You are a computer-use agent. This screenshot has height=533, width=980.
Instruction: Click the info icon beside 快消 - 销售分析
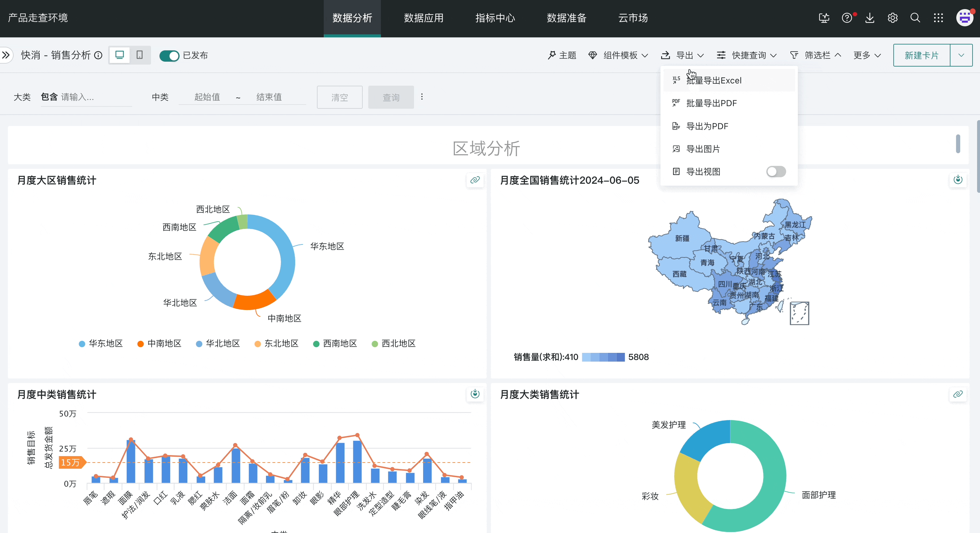tap(98, 56)
